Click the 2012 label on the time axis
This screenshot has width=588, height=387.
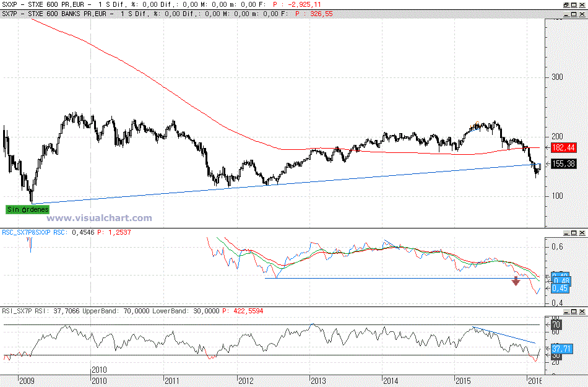pos(246,381)
